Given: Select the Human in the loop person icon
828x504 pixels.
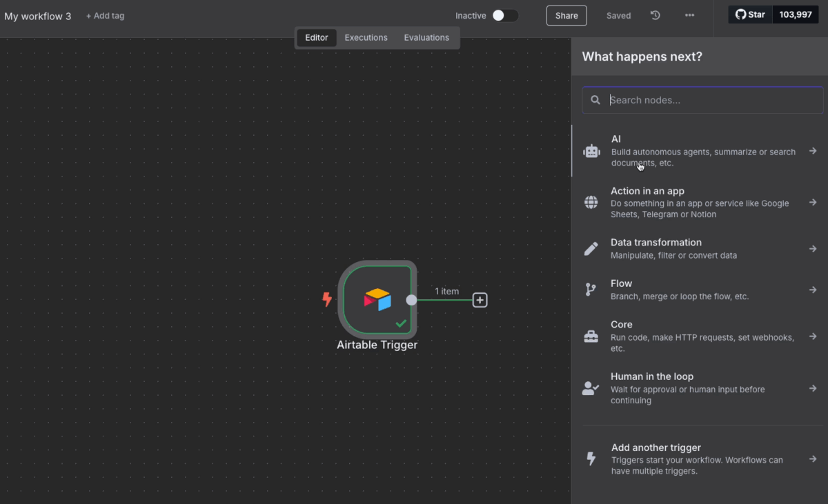Looking at the screenshot, I should pos(591,388).
